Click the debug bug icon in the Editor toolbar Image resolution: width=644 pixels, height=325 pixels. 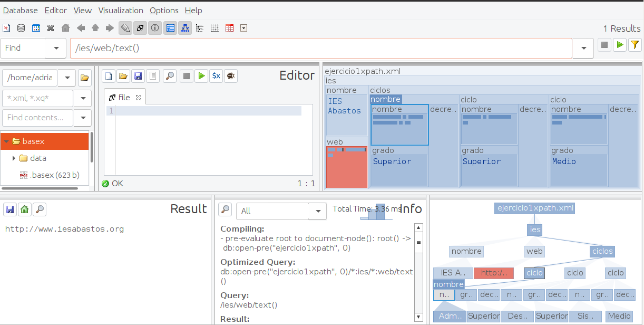[x=231, y=76]
